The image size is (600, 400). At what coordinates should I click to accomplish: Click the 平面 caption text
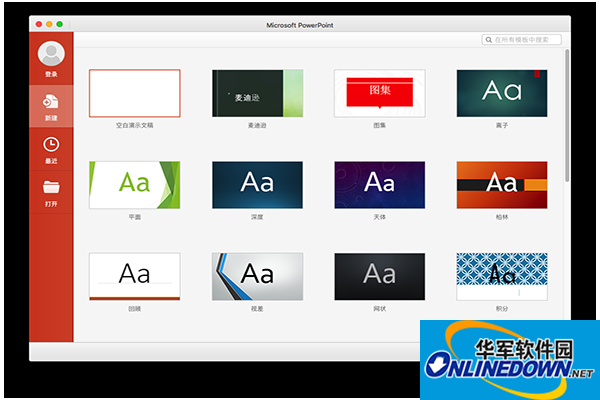coord(135,217)
